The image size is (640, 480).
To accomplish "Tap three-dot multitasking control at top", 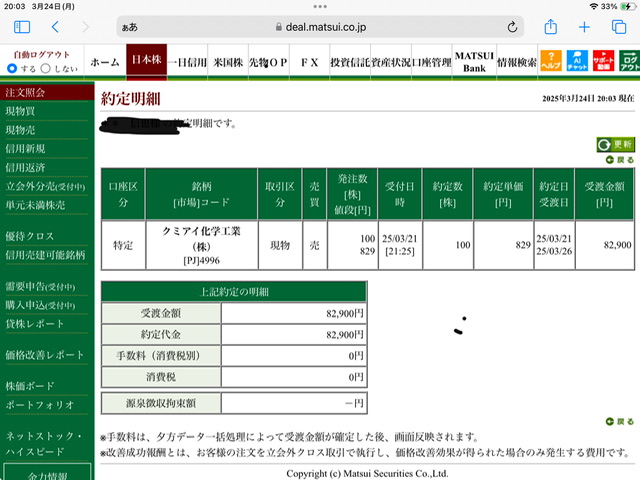I will 320,7.
